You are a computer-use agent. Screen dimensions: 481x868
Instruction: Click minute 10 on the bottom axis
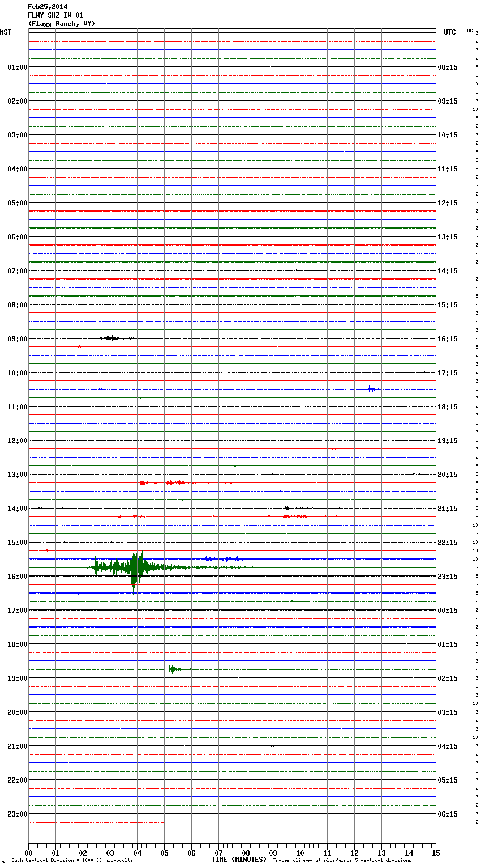pyautogui.click(x=300, y=853)
